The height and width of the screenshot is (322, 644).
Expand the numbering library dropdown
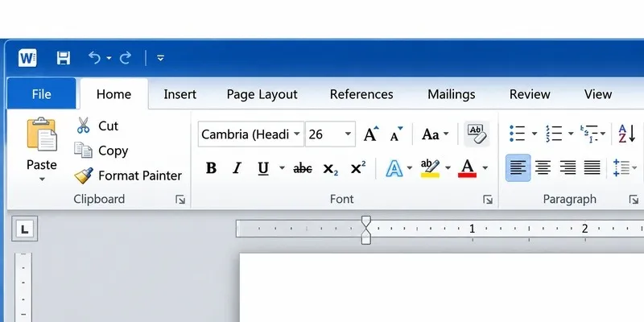571,134
